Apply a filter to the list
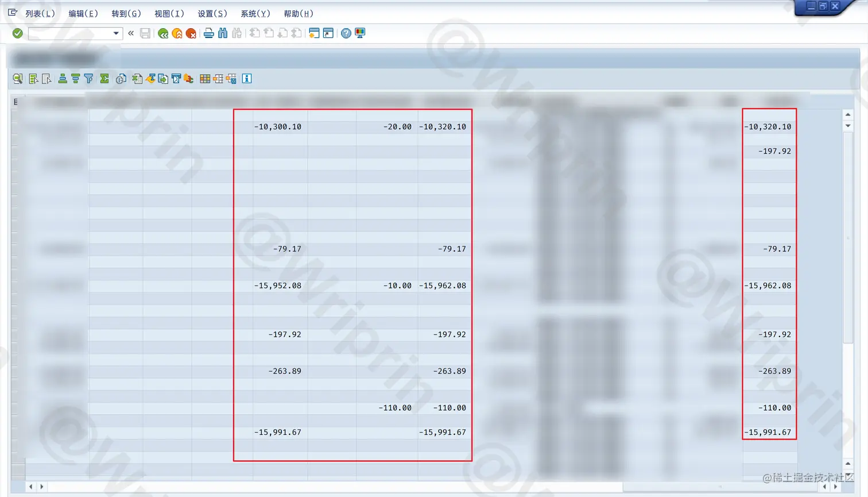868x497 pixels. (88, 79)
